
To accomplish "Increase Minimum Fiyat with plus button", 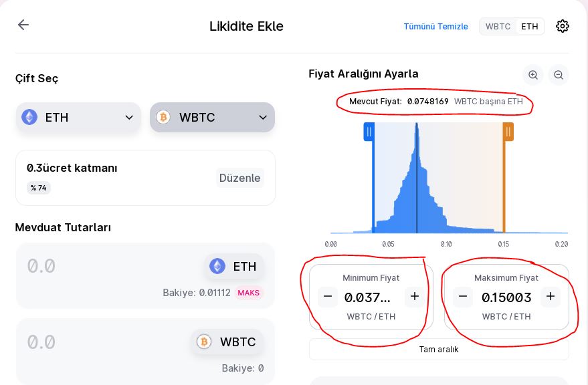I will pyautogui.click(x=414, y=297).
